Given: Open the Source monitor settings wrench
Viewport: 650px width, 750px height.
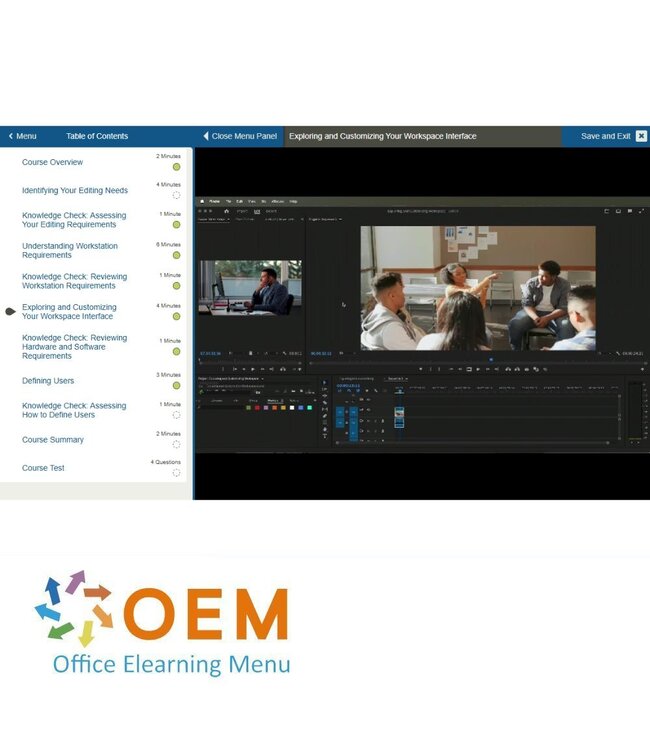Looking at the screenshot, I should (285, 353).
